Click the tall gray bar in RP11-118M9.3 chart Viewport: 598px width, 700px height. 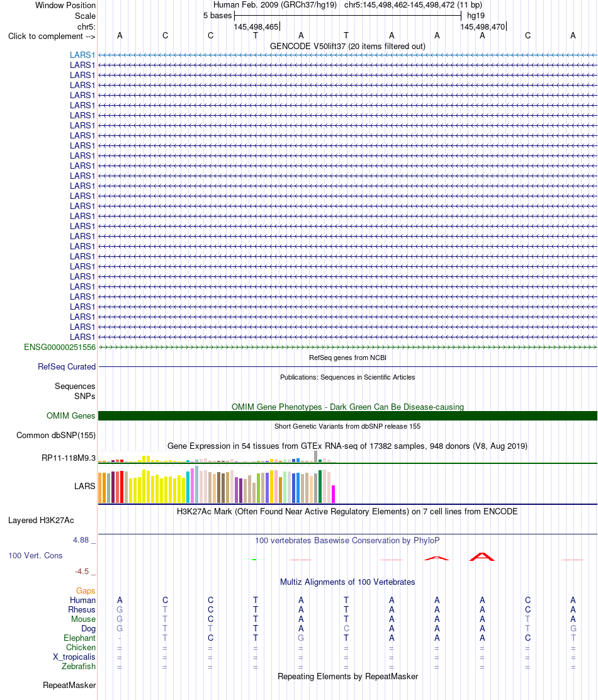point(315,456)
